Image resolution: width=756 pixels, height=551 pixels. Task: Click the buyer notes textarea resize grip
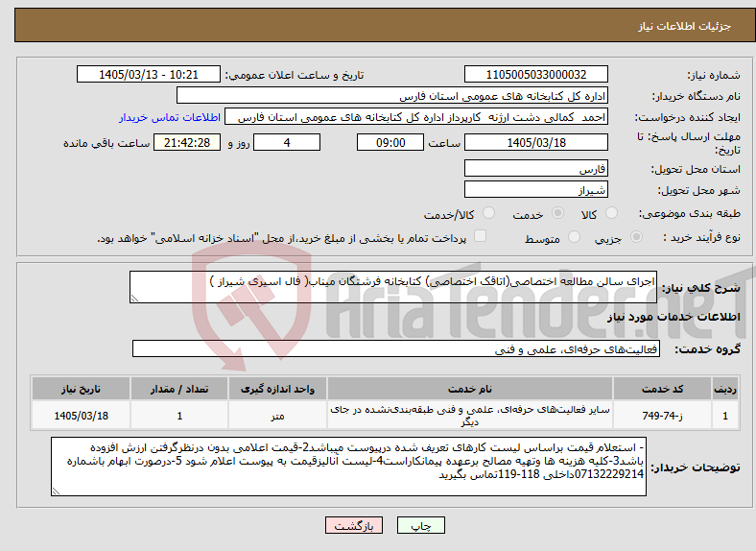tap(56, 491)
